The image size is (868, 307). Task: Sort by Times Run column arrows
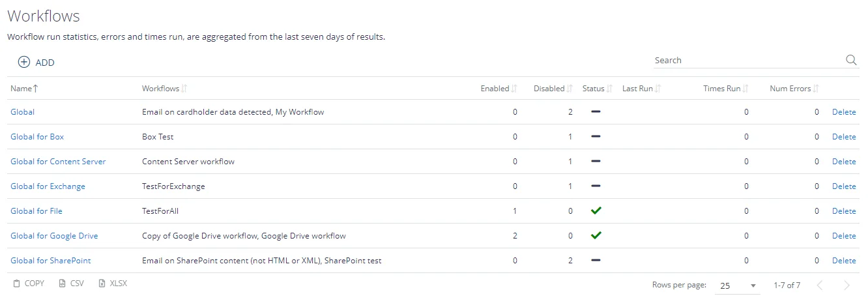pyautogui.click(x=745, y=89)
